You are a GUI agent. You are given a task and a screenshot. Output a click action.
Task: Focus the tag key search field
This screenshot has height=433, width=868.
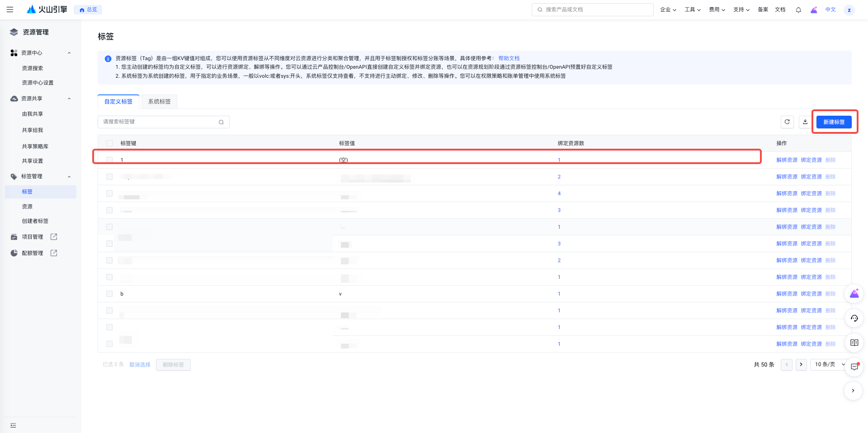[164, 122]
